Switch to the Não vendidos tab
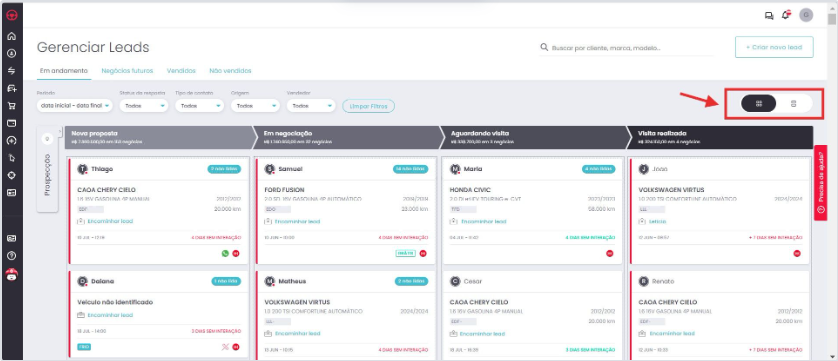The height and width of the screenshot is (361, 838). [x=230, y=71]
